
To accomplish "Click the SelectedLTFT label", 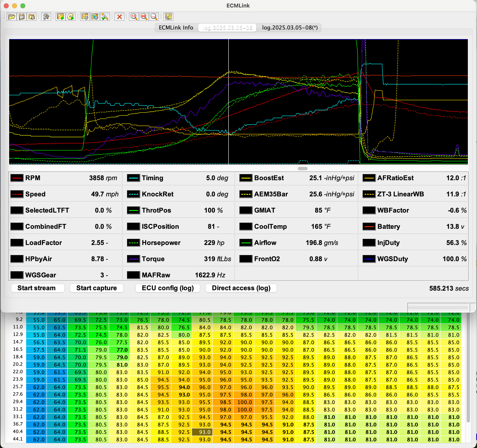I will coord(47,210).
